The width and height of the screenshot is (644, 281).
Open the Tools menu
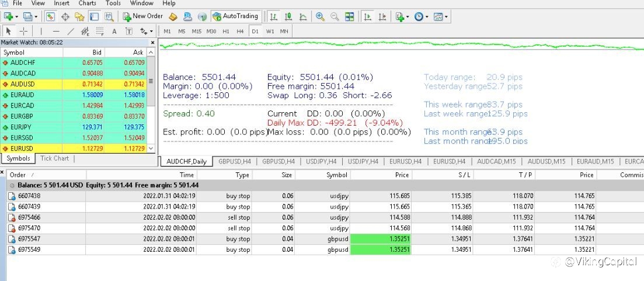click(113, 4)
